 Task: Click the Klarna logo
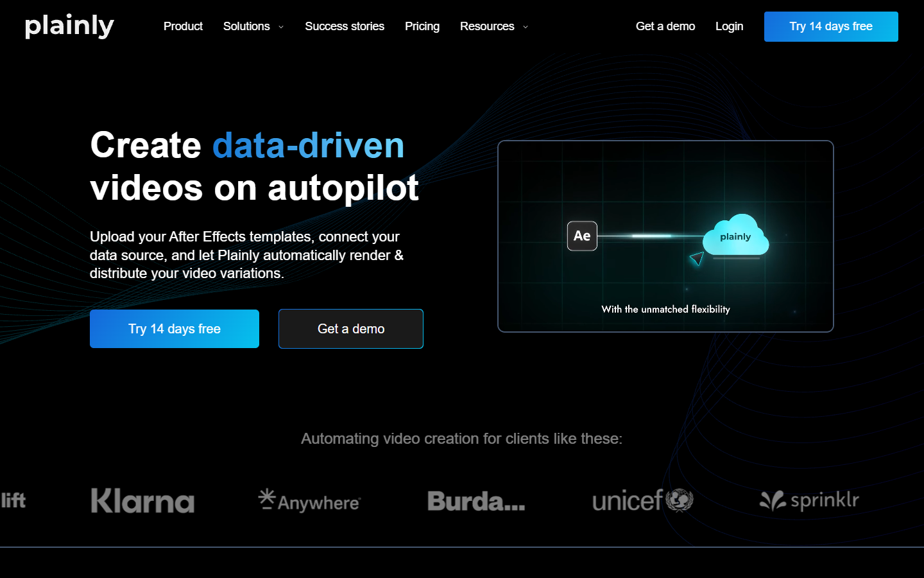coord(142,501)
